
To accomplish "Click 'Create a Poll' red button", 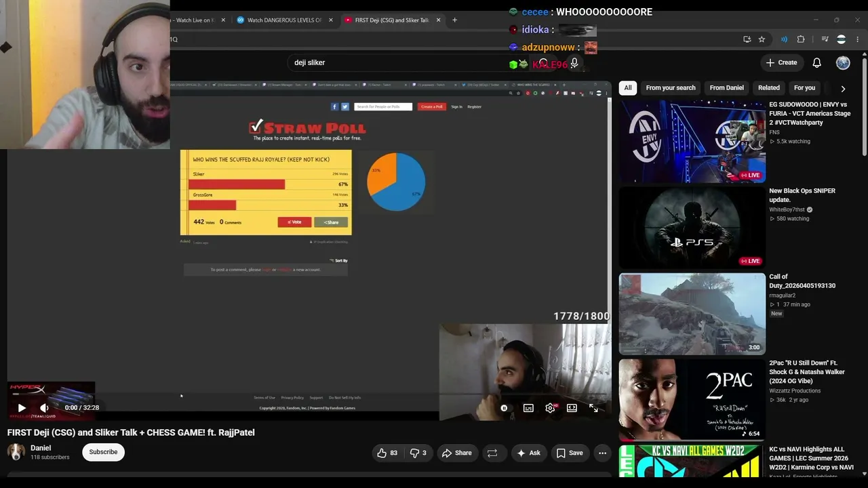I will [x=431, y=106].
